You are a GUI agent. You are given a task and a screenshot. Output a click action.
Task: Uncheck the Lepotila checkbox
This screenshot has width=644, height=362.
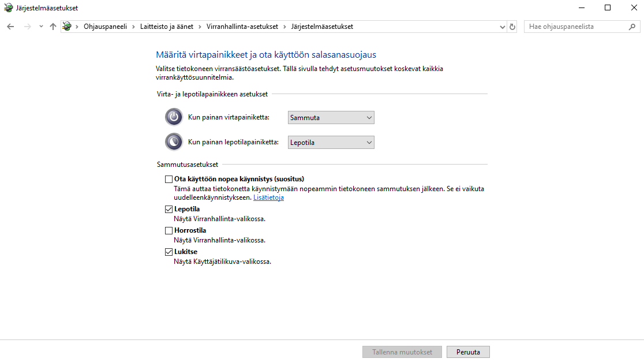pos(169,210)
